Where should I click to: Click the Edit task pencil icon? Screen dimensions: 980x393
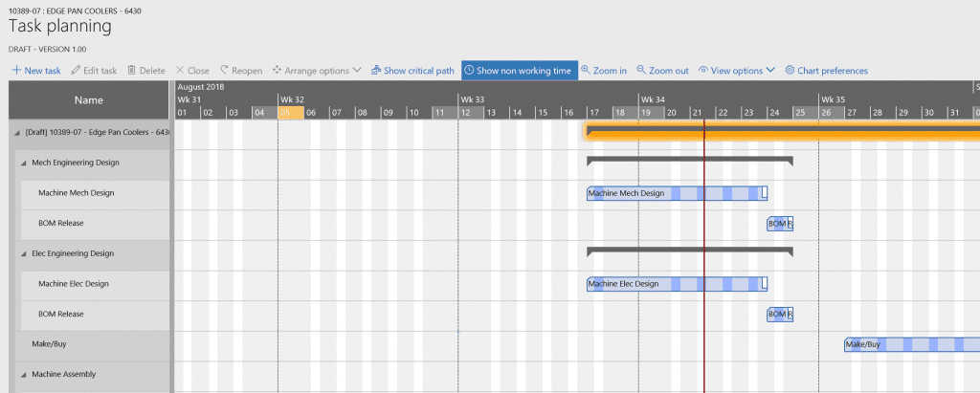77,71
